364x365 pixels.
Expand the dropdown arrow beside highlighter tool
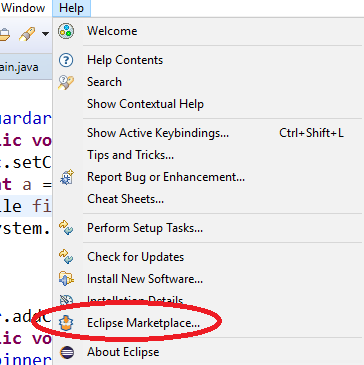[x=45, y=34]
